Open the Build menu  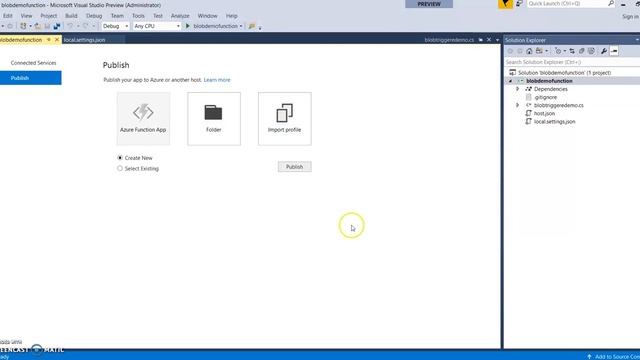(x=71, y=16)
